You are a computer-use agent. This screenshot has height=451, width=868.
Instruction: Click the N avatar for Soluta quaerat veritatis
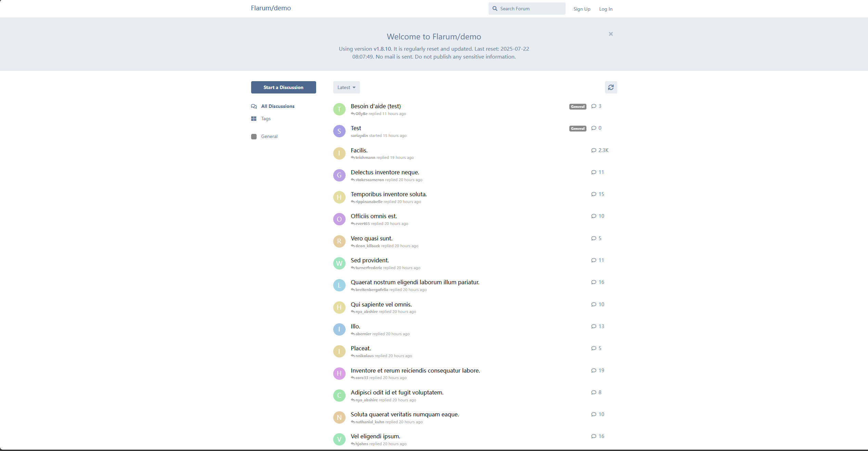(x=339, y=417)
